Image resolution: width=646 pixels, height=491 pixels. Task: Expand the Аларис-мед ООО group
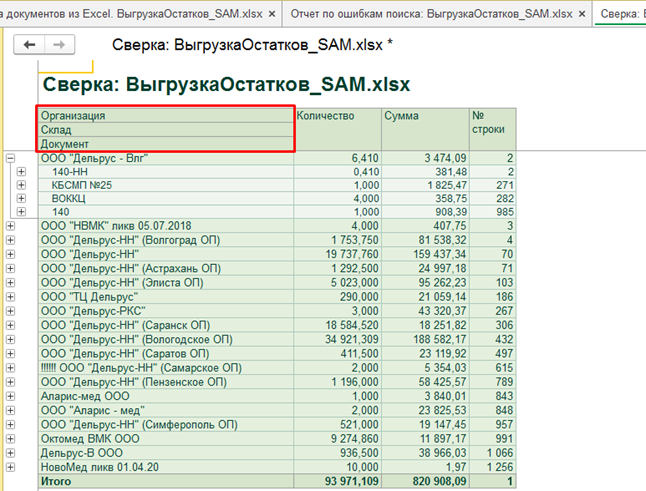pos(10,396)
